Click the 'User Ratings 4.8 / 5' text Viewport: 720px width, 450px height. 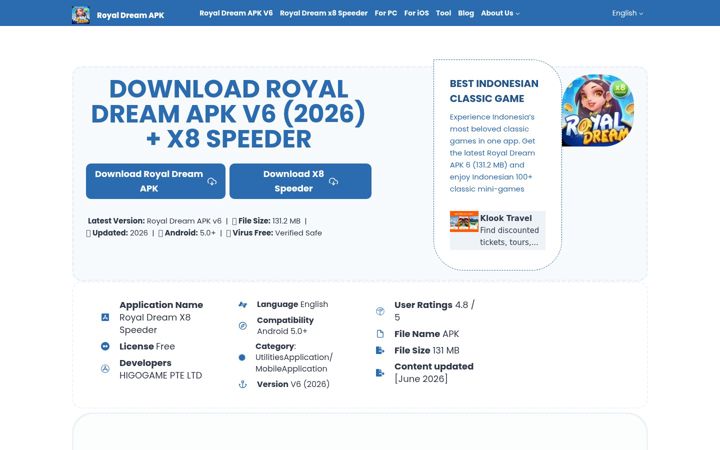[434, 311]
